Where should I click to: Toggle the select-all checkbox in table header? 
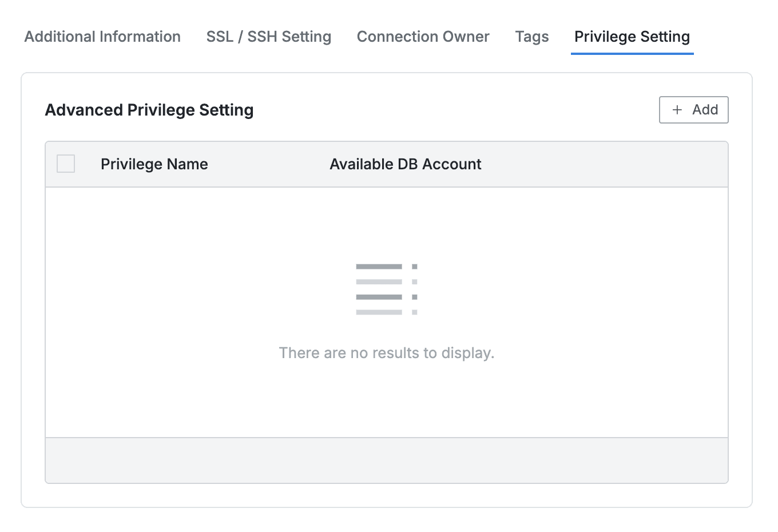pyautogui.click(x=65, y=164)
